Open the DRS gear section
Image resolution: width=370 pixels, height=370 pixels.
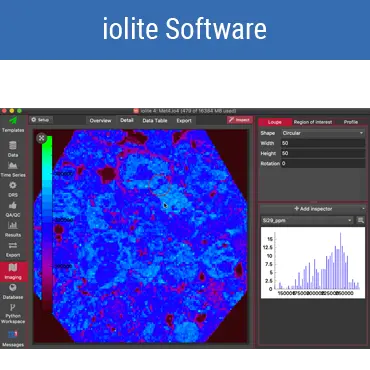[13, 189]
